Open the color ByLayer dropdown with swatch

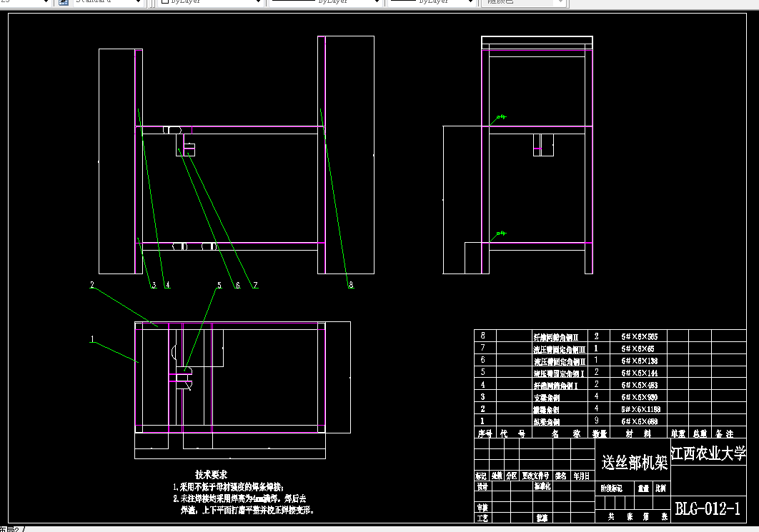(211, 2)
